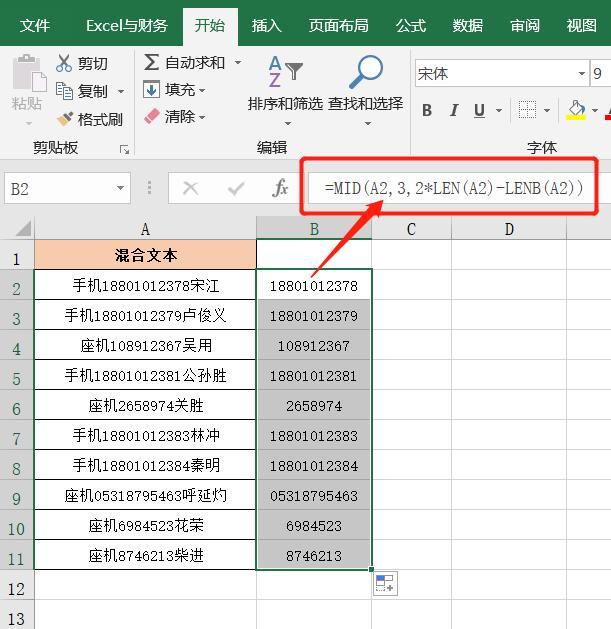
Task: Click the Clear eraser icon
Action: tap(152, 117)
